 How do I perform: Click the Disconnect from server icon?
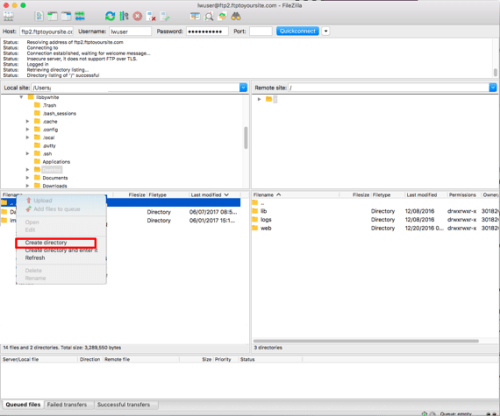(x=151, y=16)
